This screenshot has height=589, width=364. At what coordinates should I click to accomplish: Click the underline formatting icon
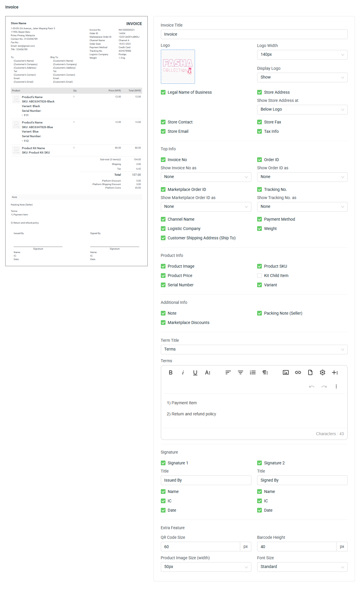(195, 372)
